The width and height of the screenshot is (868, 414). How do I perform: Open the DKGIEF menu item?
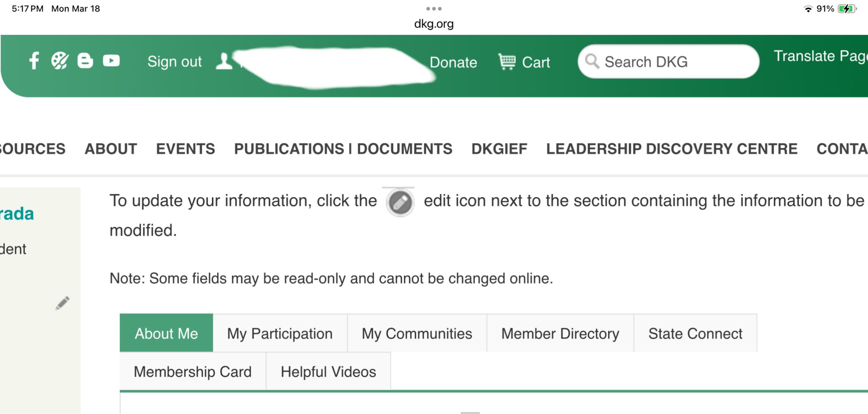click(x=499, y=149)
